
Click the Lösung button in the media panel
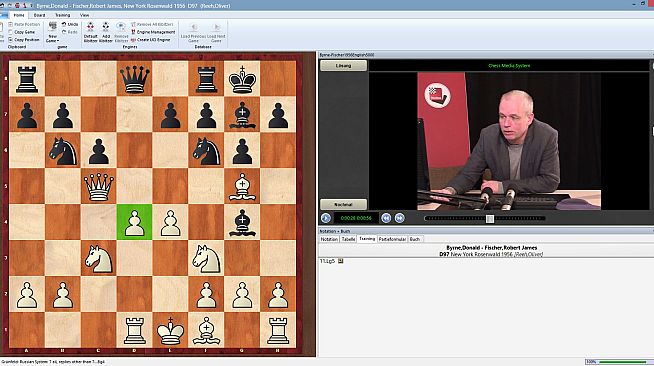pos(344,66)
